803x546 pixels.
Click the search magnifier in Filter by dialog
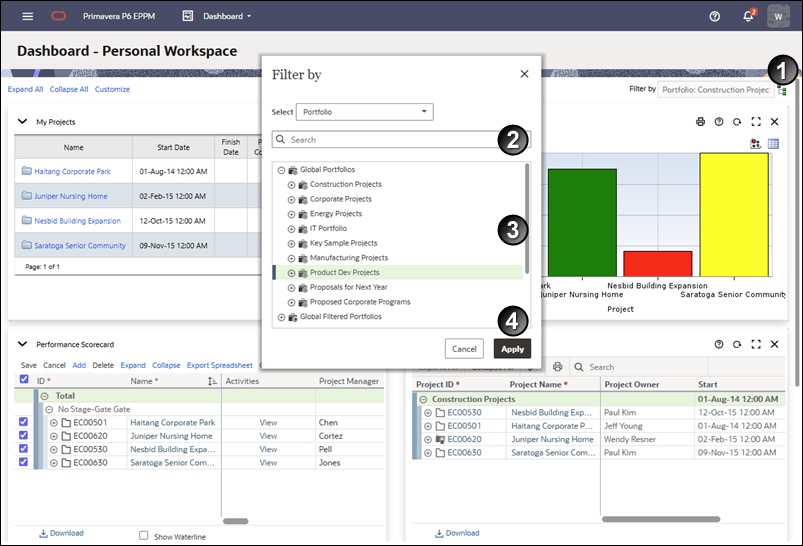tap(281, 139)
